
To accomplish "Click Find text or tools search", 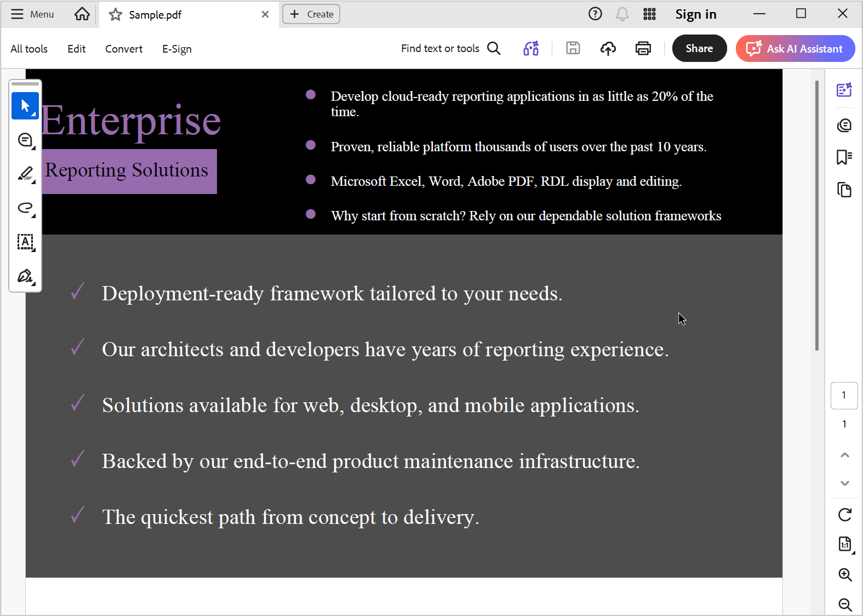I will 451,48.
